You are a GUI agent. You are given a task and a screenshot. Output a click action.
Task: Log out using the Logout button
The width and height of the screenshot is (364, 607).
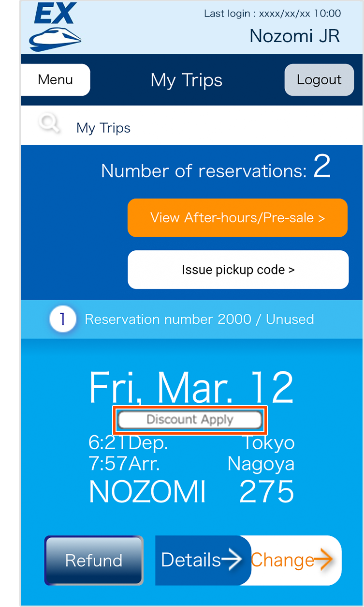319,80
